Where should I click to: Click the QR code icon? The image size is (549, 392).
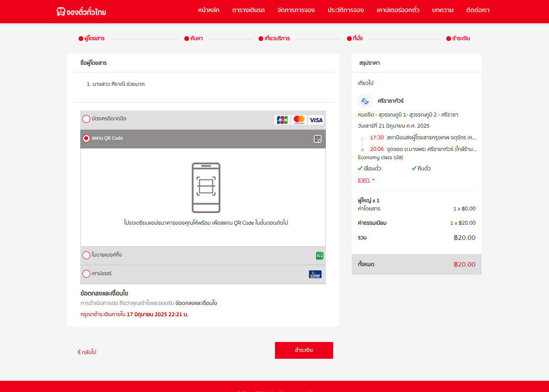pos(318,138)
